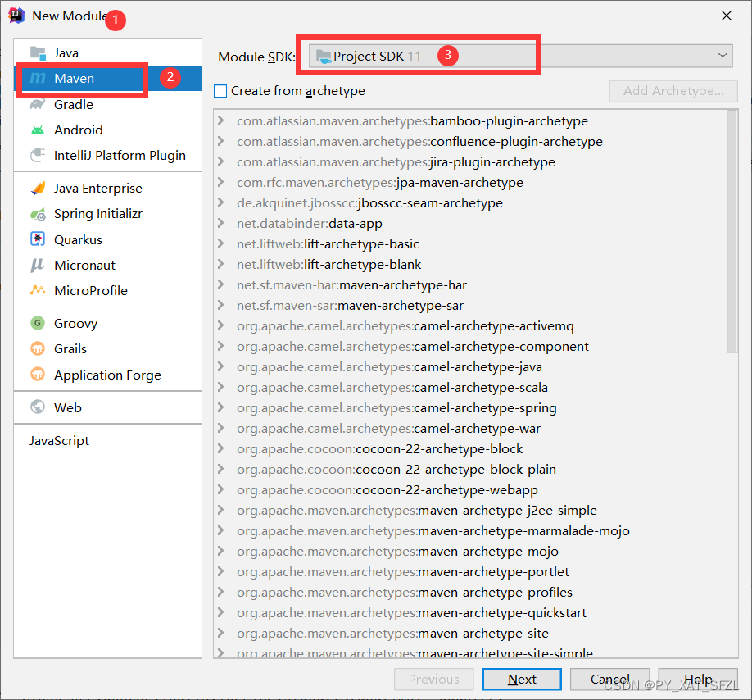Click the Help button
This screenshot has height=700, width=752.
point(698,679)
